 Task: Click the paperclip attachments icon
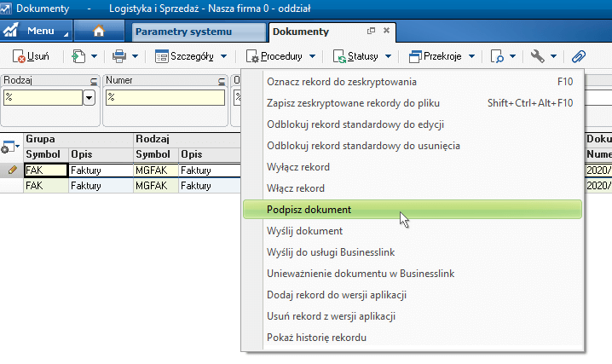[x=579, y=56]
